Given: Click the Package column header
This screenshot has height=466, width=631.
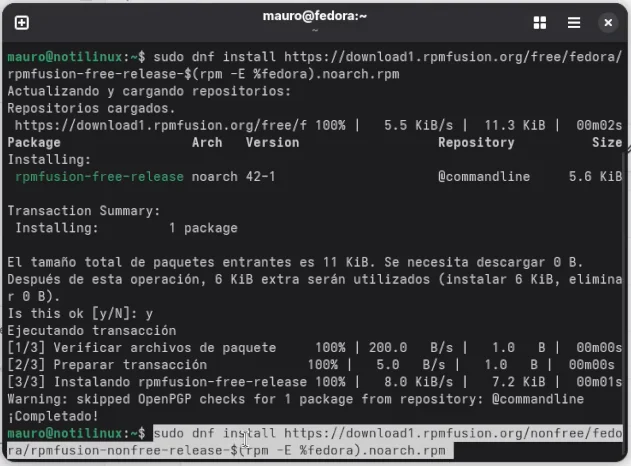Looking at the screenshot, I should 34,143.
